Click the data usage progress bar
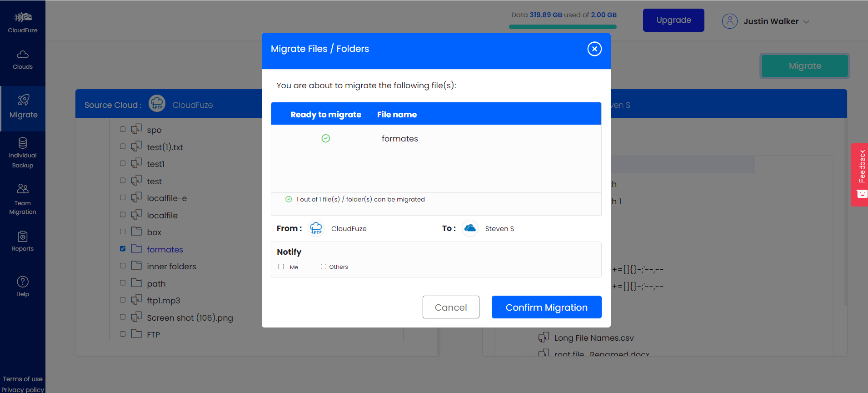Screen dimensions: 868x393 pos(563,27)
